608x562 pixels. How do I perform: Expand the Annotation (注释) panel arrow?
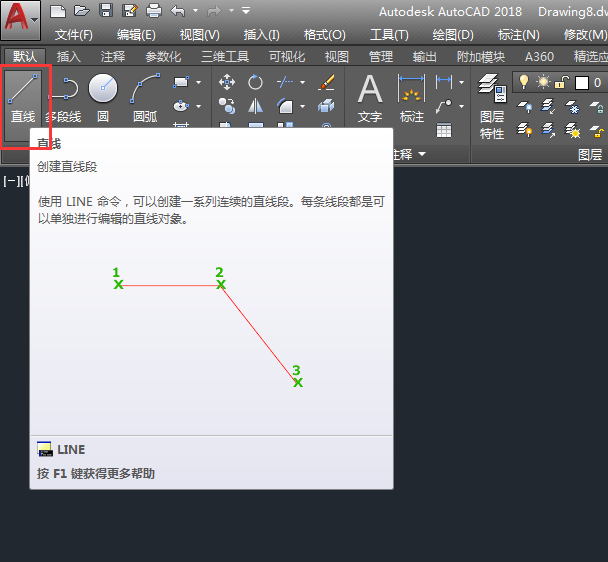422,154
